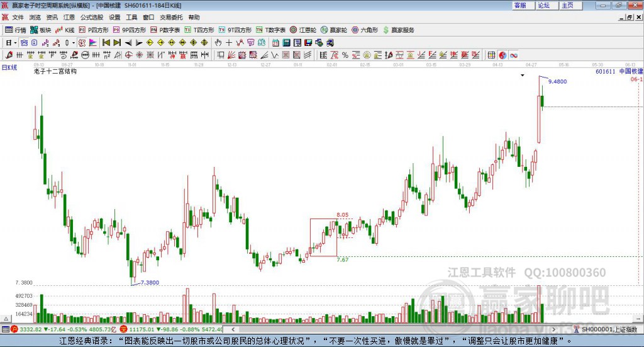
Task: Open the 文件 menu
Action: point(18,17)
